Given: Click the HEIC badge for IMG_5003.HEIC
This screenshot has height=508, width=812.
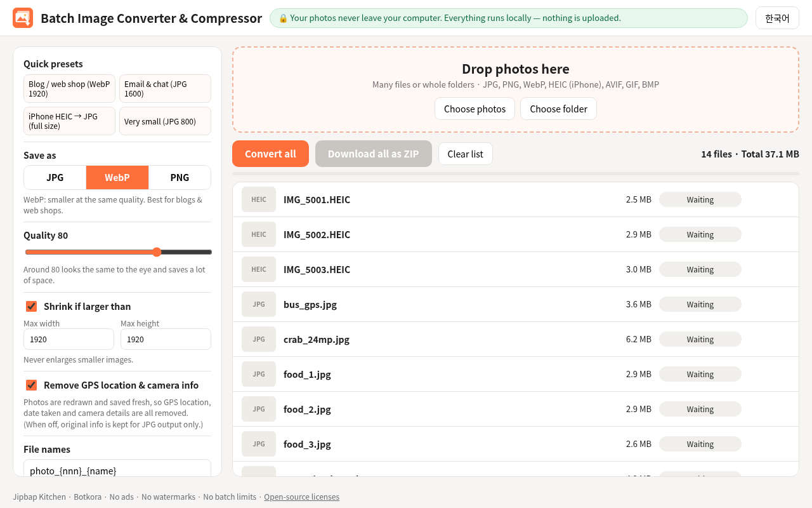Looking at the screenshot, I should (x=259, y=269).
